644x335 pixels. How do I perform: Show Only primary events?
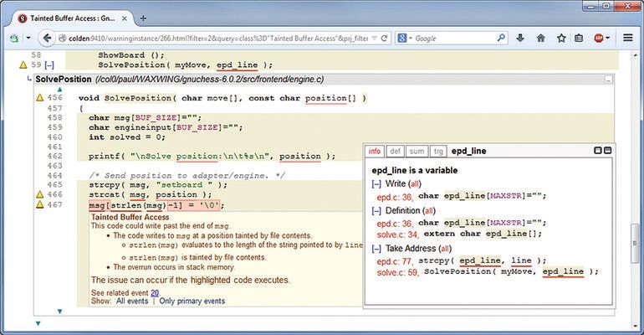pyautogui.click(x=192, y=301)
